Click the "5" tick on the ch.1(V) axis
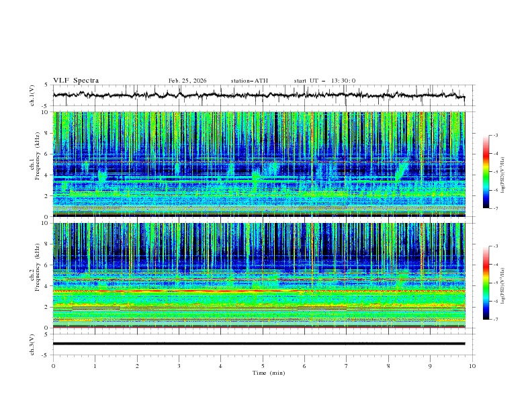This screenshot has height=411, width=532. (x=46, y=85)
